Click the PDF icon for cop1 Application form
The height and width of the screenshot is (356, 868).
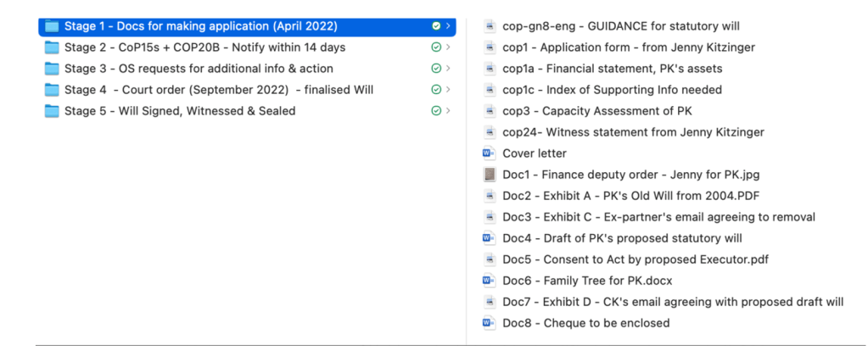click(489, 47)
